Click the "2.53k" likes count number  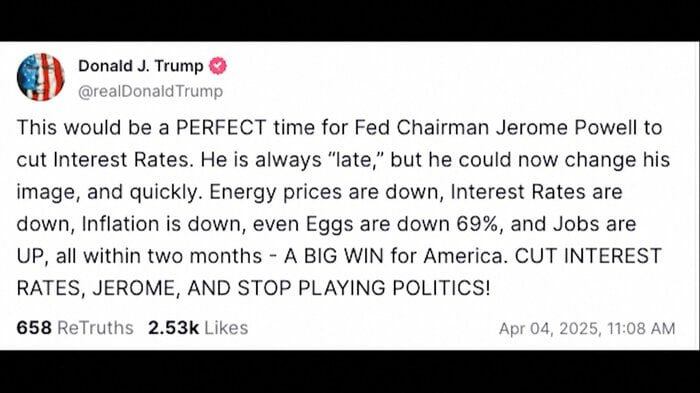click(173, 328)
